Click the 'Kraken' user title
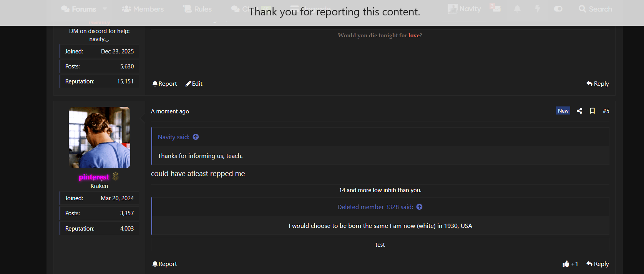The width and height of the screenshot is (644, 274). 100,186
